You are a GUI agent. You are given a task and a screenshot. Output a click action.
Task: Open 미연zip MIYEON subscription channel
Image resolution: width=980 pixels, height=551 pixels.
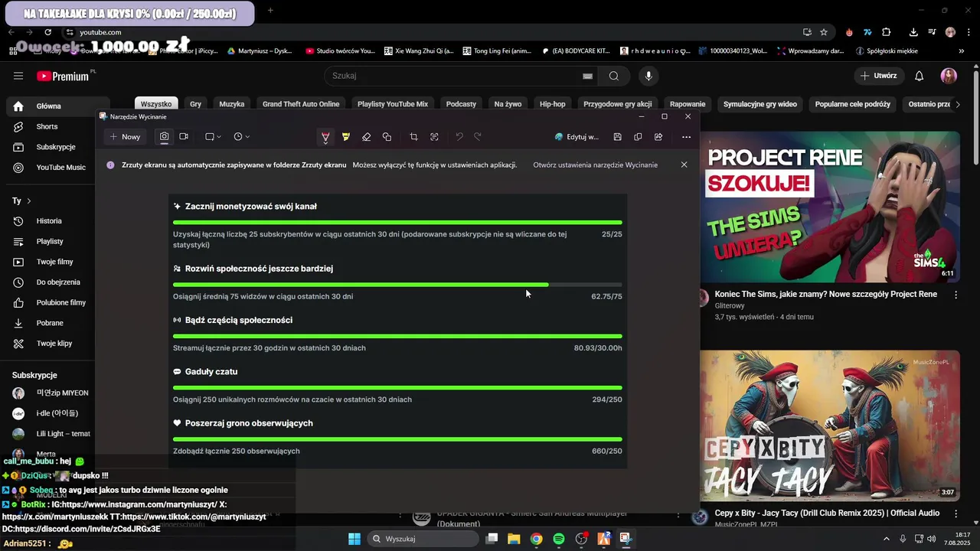pyautogui.click(x=50, y=393)
